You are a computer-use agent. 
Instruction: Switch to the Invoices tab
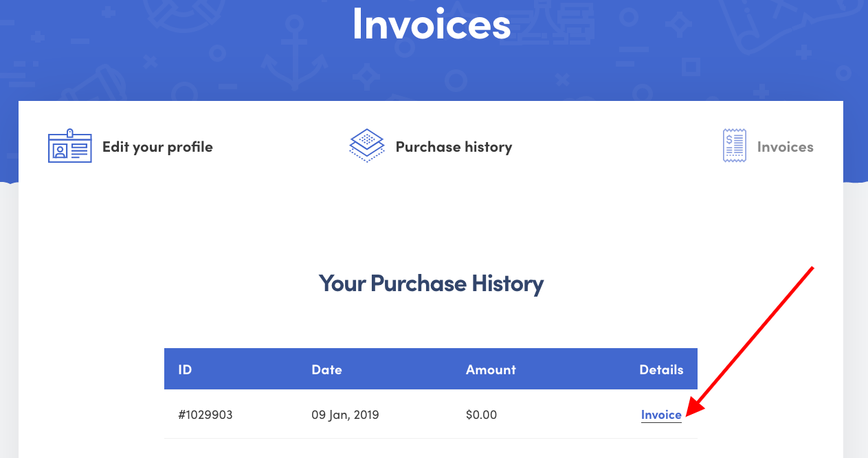click(x=785, y=147)
